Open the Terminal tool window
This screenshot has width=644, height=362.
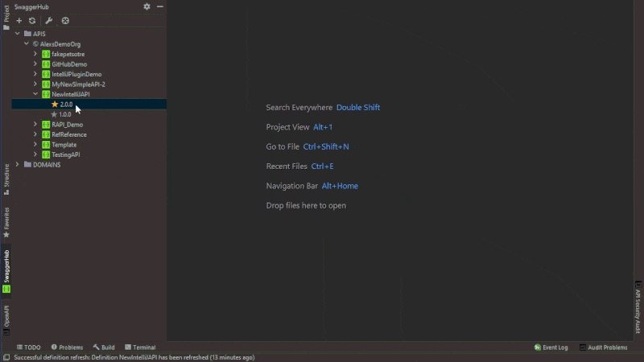[x=140, y=348]
